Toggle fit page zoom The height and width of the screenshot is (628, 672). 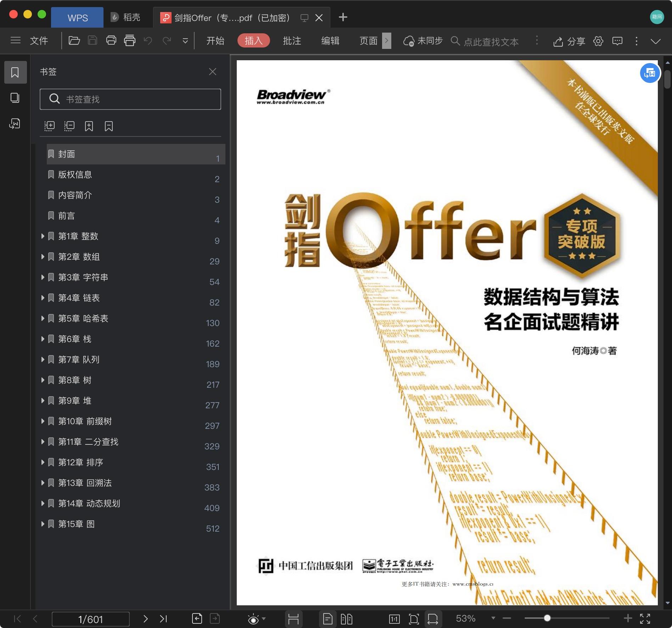point(414,619)
